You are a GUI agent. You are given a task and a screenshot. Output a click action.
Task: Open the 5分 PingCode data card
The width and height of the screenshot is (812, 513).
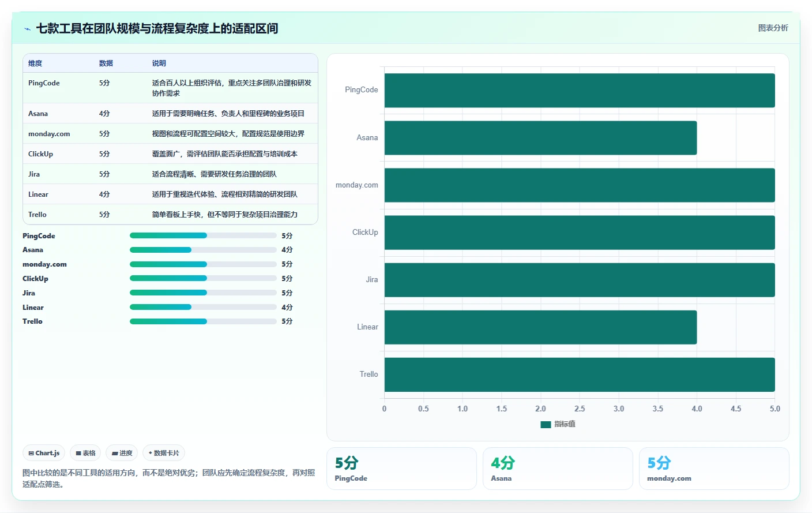point(401,469)
